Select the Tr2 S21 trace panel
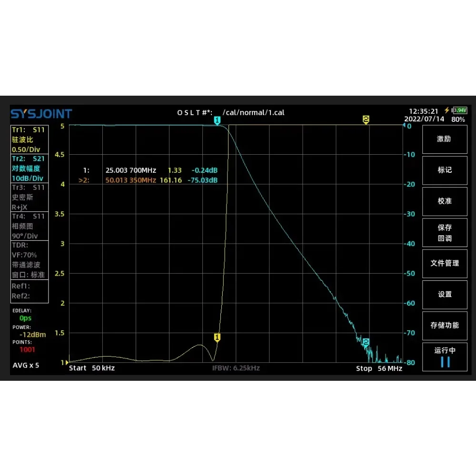The image size is (476, 476). 30,168
